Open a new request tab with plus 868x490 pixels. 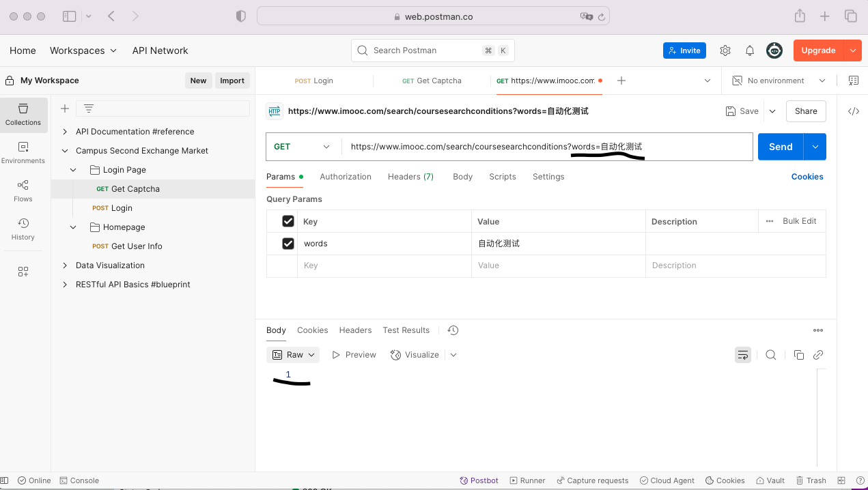pos(621,81)
